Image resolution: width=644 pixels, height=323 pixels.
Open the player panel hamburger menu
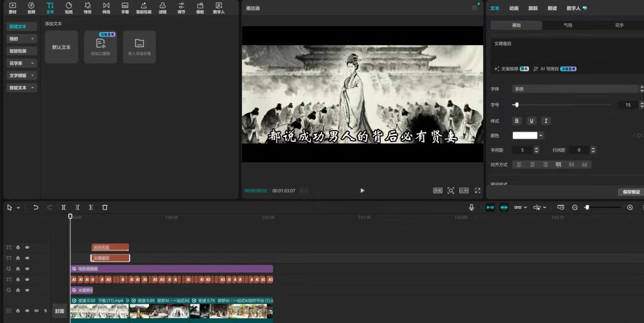(475, 7)
